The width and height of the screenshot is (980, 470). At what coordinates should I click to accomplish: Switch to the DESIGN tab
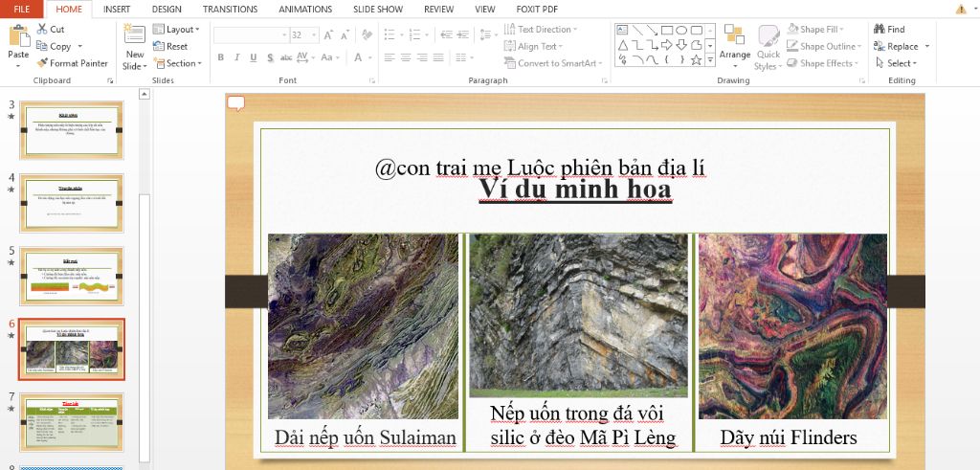(x=167, y=9)
